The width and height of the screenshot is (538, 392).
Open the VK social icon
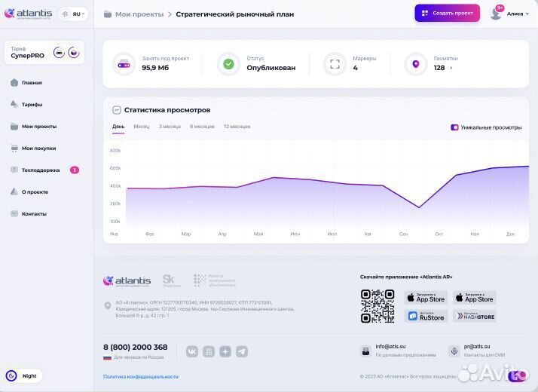[192, 351]
